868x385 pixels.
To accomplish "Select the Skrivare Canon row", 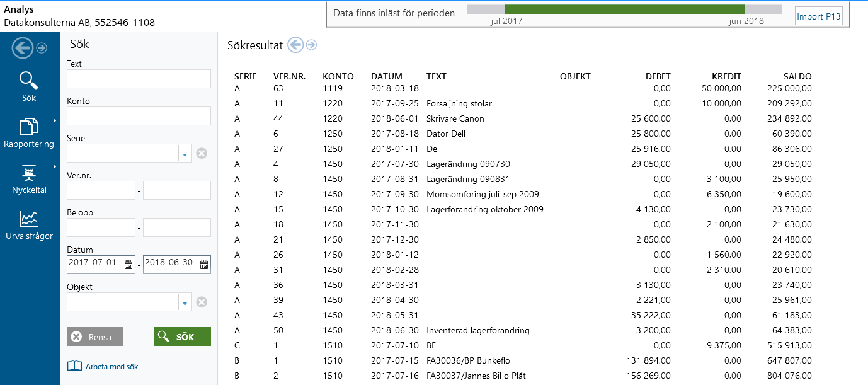I will [x=523, y=118].
